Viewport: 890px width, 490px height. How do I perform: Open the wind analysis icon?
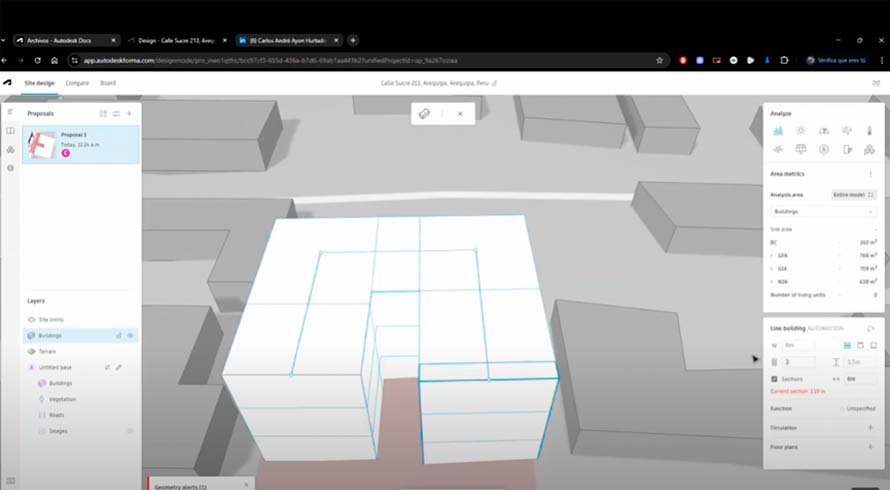[846, 130]
